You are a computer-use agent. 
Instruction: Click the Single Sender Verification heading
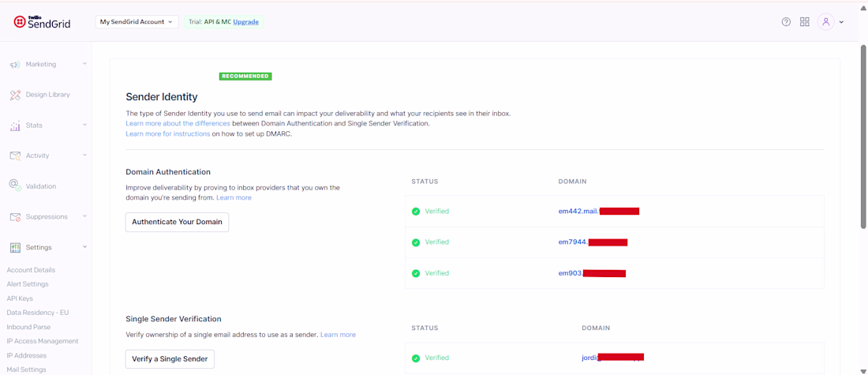click(x=174, y=319)
